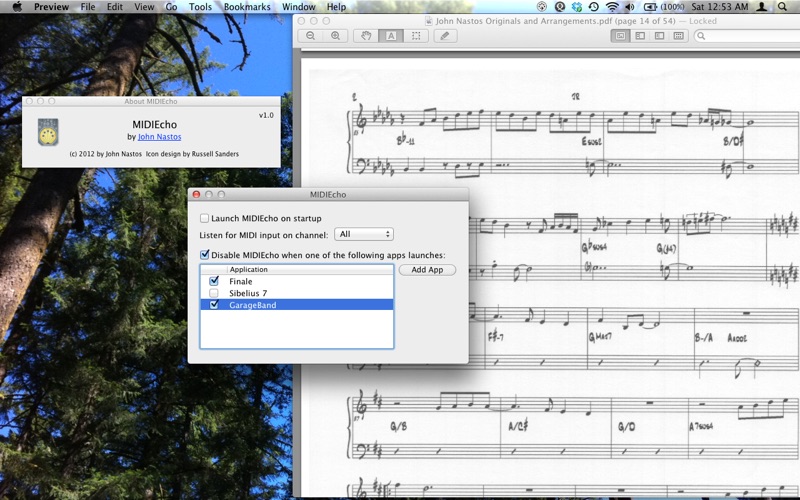Select the Sibelius 7 row name
Image resolution: width=800 pixels, height=500 pixels.
coord(248,293)
